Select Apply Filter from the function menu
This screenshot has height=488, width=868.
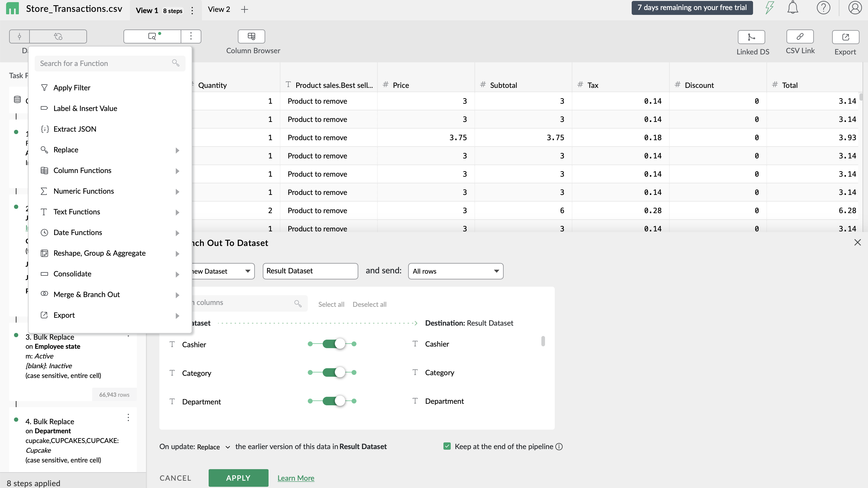coord(72,87)
